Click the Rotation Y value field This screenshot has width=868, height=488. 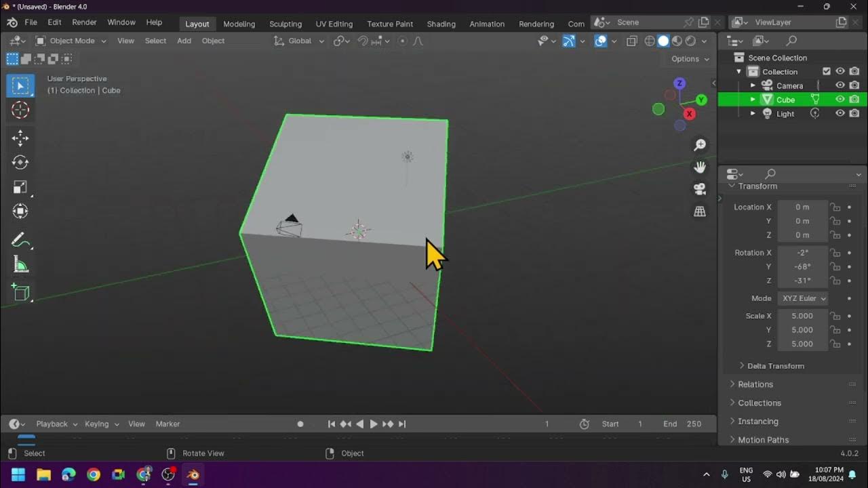(802, 266)
